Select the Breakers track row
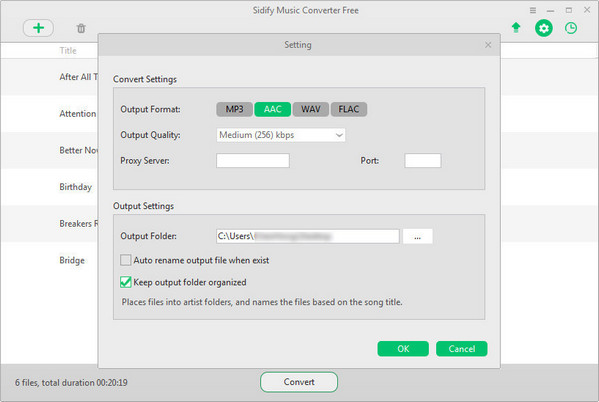This screenshot has height=402, width=599. point(50,224)
